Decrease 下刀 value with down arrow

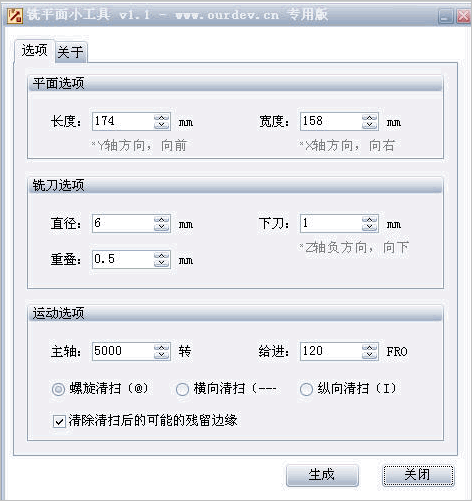tap(370, 227)
